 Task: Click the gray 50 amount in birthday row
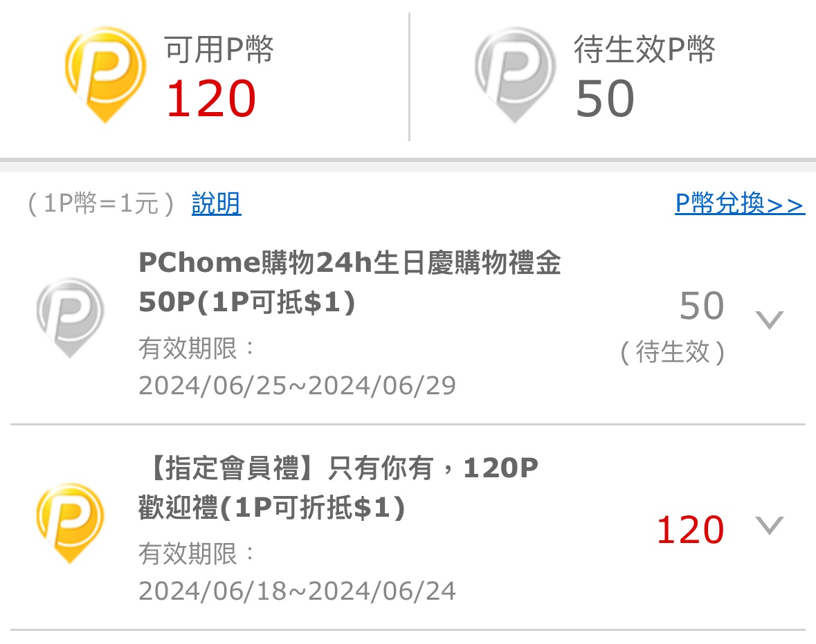[701, 306]
